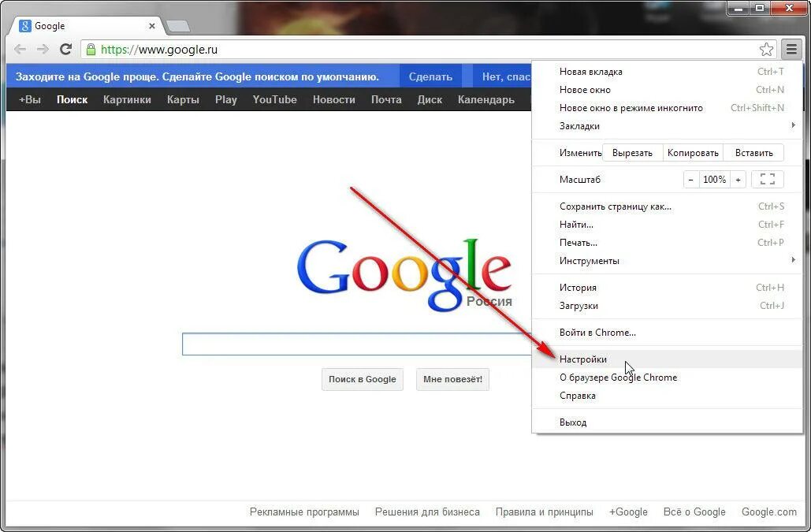Click Решения для бизнеса footer link
This screenshot has height=532, width=811.
427,512
